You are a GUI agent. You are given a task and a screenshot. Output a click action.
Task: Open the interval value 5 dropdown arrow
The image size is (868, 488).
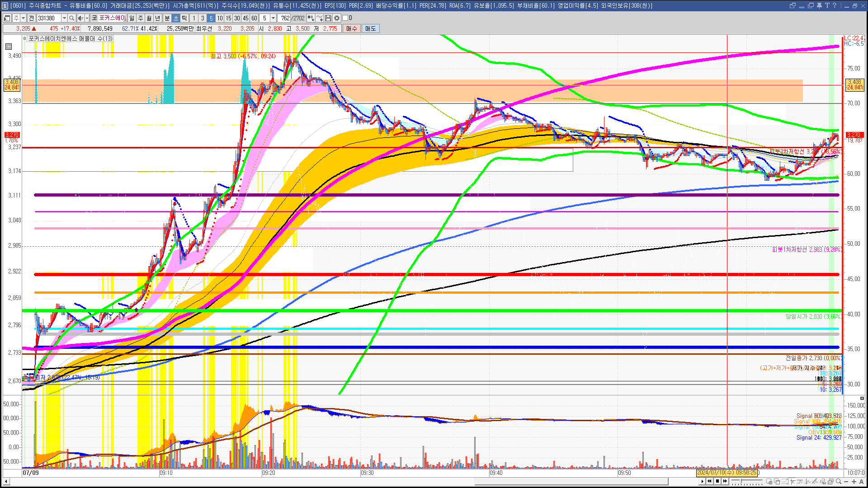273,18
